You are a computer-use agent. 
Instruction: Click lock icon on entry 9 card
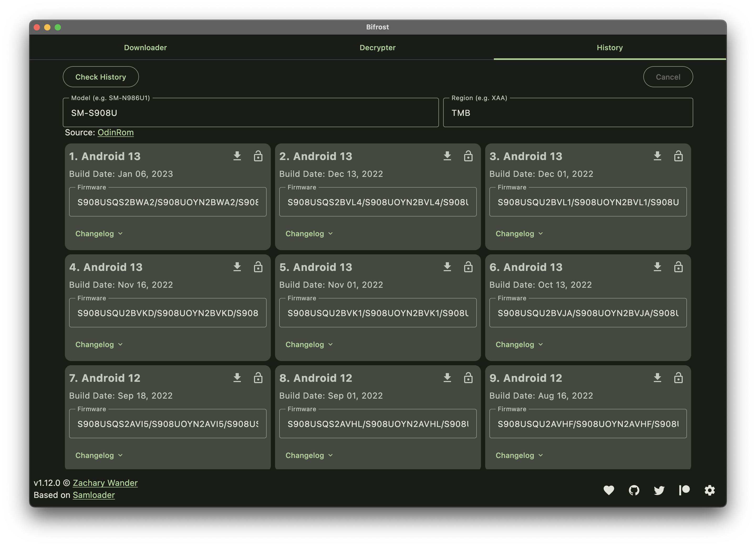[x=678, y=378]
